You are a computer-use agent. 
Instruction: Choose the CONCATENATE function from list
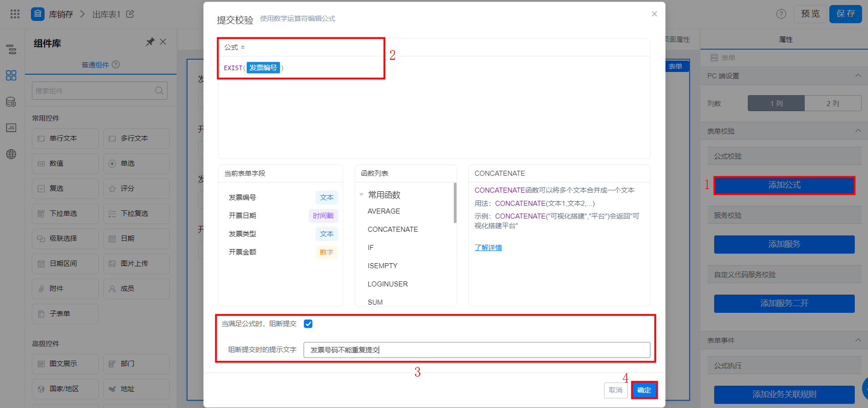point(393,229)
